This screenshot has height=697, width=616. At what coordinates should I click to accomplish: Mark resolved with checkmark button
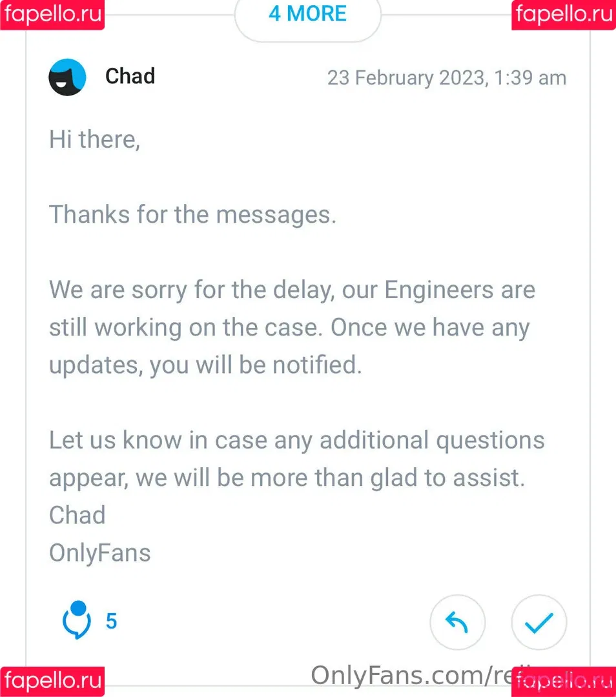[539, 622]
